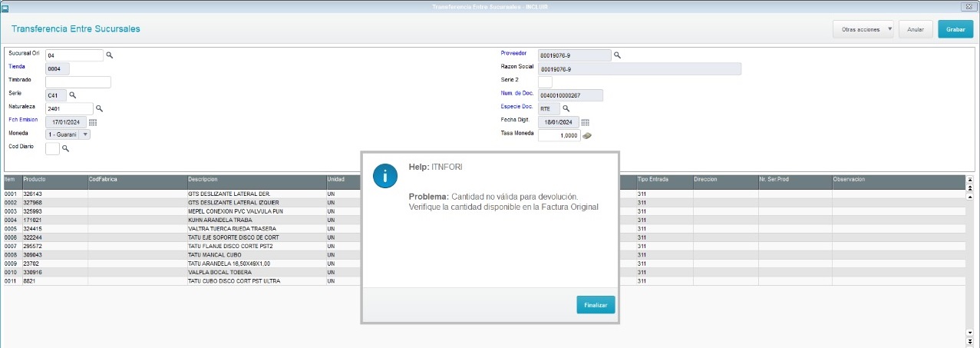
Task: Open lookup magnifier next to Serie C41
Action: pyautogui.click(x=73, y=94)
